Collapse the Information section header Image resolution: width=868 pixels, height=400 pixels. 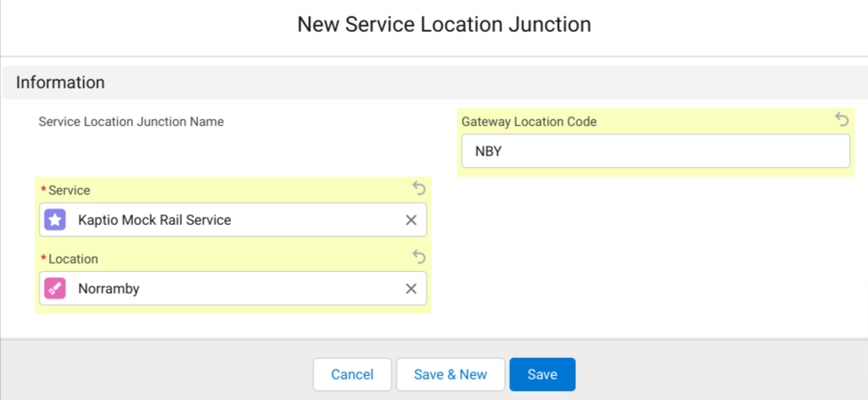[60, 82]
